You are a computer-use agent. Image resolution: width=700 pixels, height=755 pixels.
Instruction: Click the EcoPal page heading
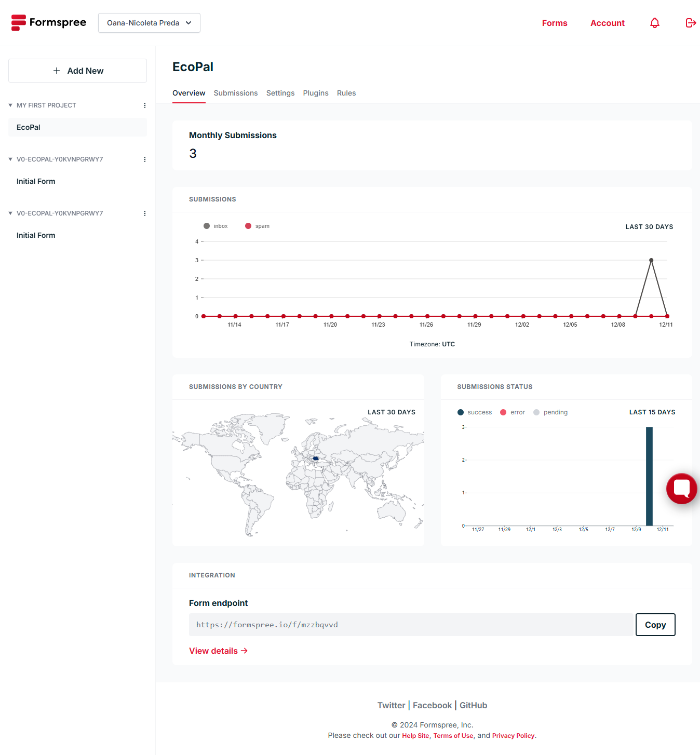click(x=193, y=67)
